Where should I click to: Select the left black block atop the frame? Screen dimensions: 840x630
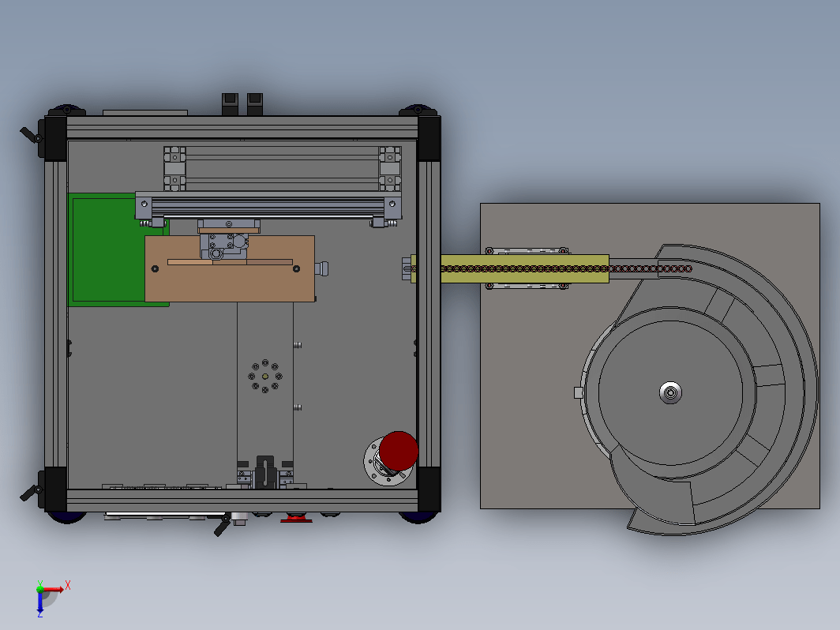click(230, 104)
